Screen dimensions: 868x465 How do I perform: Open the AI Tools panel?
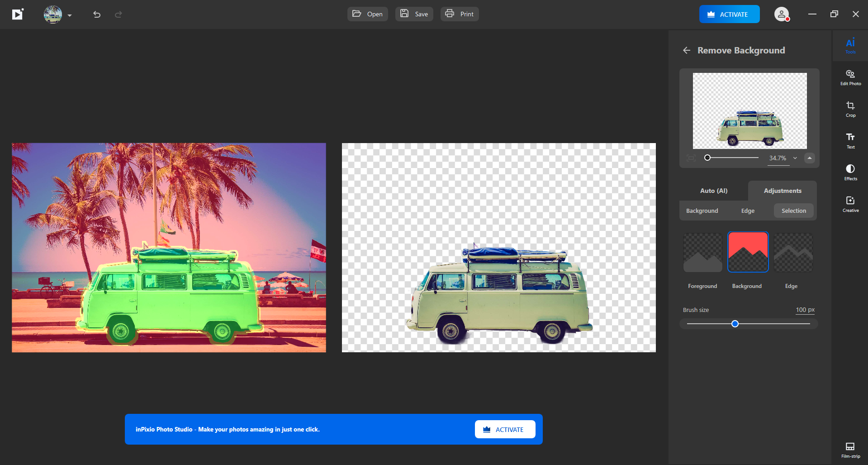click(850, 45)
